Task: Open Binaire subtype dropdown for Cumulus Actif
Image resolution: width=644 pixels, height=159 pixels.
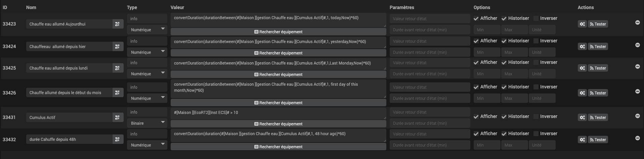Action: click(147, 123)
